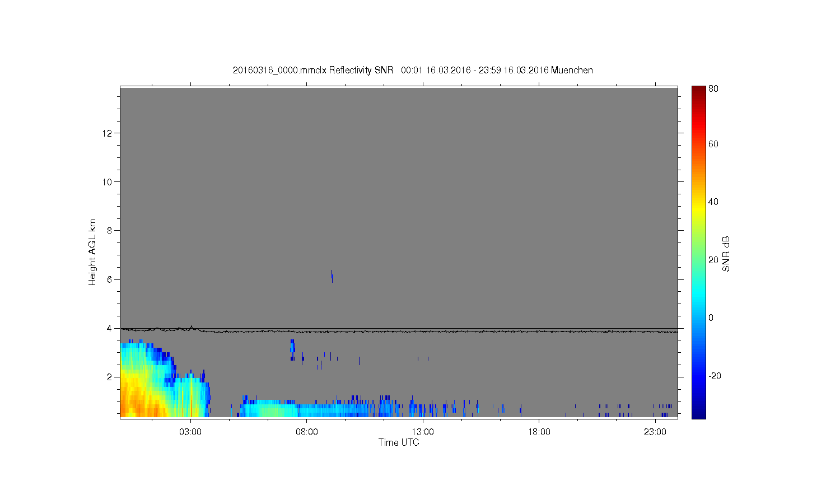Click the colorbar value 0

pos(711,318)
